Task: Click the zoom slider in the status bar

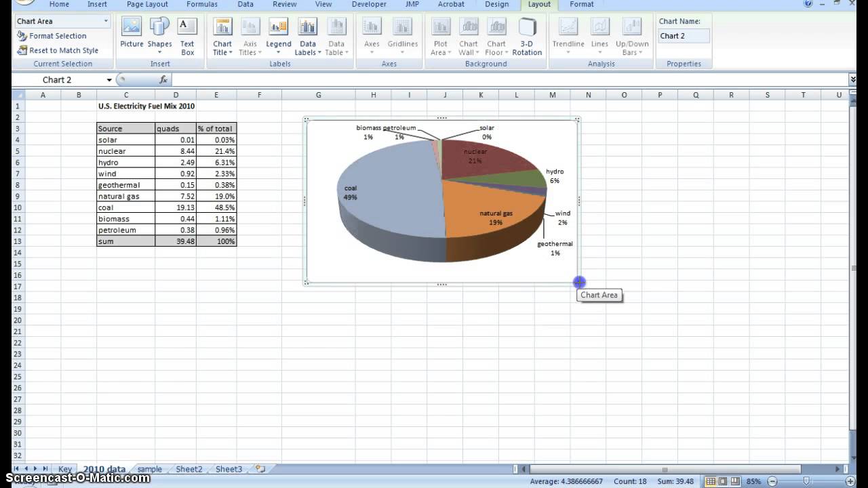Action: [x=806, y=481]
